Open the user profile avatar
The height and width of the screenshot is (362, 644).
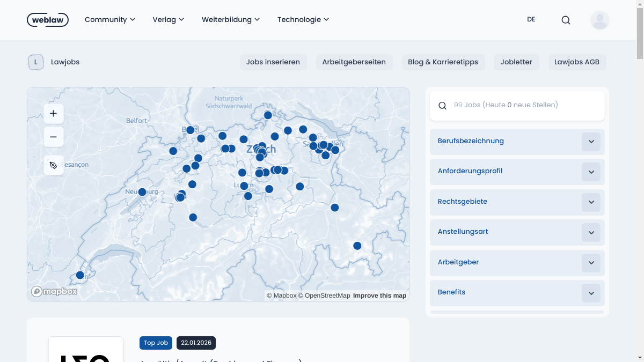599,20
